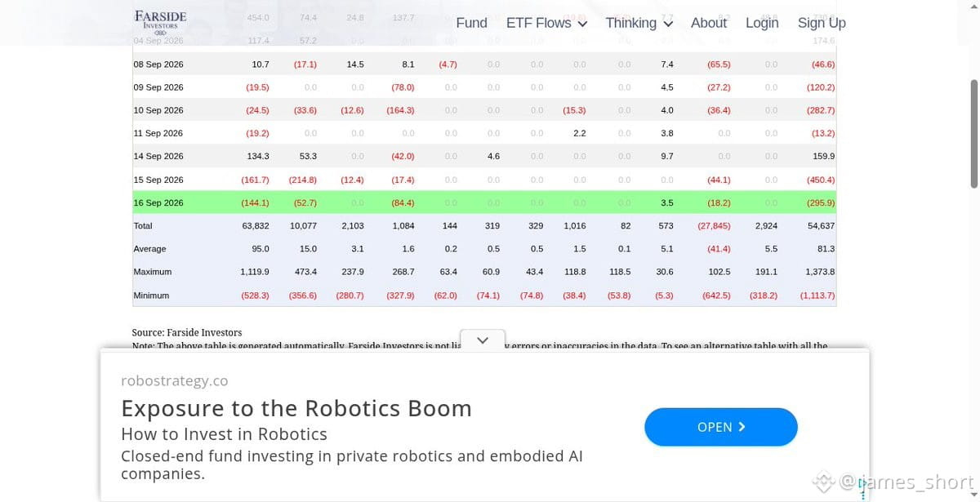
Task: Click the Total row label
Action: point(143,225)
